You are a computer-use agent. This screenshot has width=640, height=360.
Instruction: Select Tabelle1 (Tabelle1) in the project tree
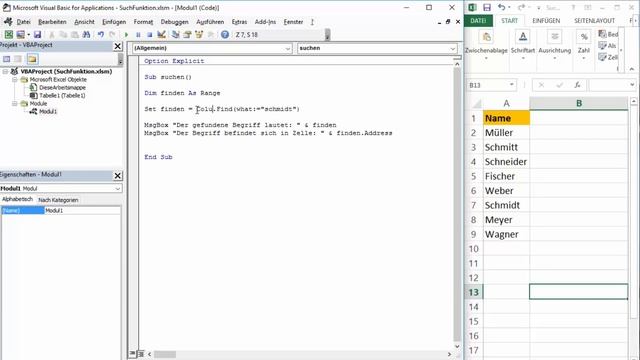point(62,96)
